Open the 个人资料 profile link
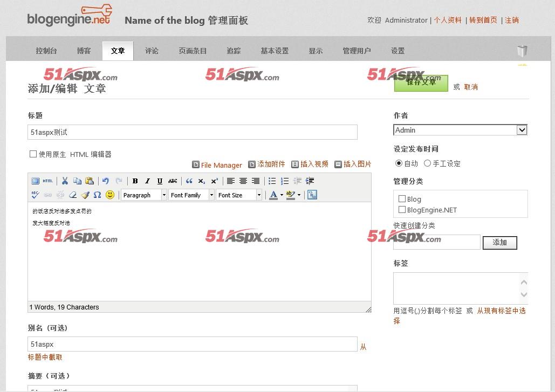Viewport: 555px width, 392px height. point(448,20)
